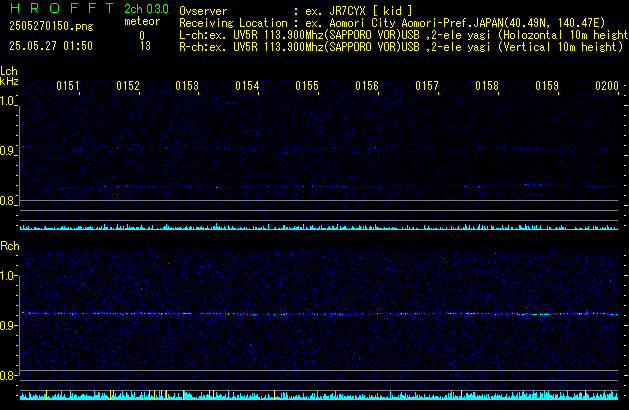Click the Ovserver JR7CYX line

pyautogui.click(x=296, y=11)
